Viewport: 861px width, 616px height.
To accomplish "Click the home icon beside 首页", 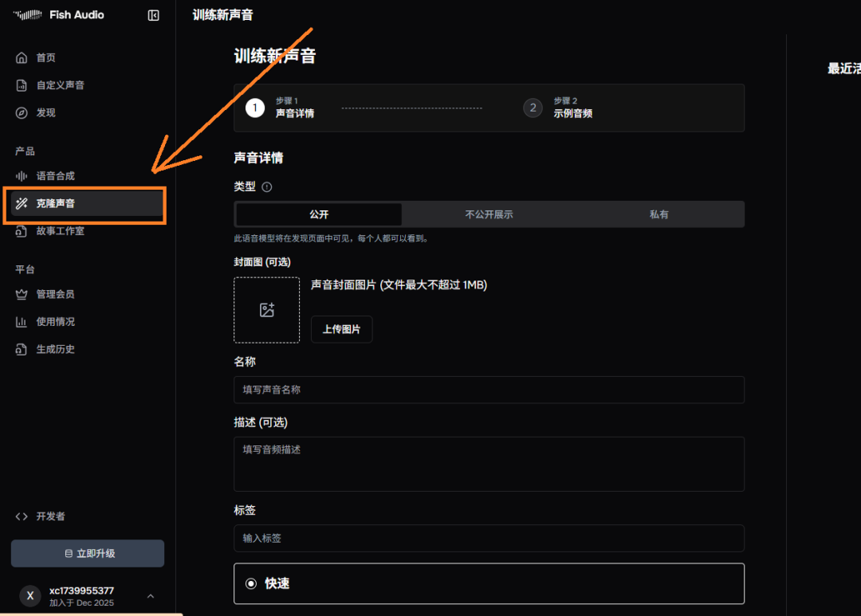I will click(22, 58).
